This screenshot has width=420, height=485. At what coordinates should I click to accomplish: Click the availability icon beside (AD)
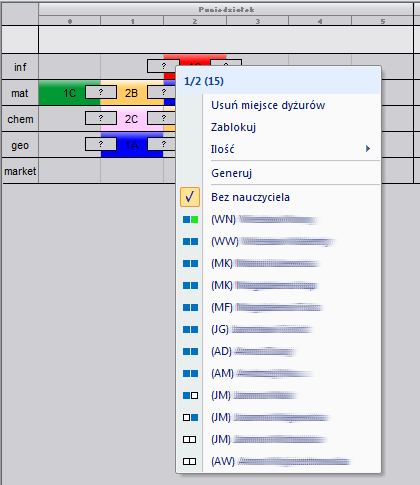point(190,351)
